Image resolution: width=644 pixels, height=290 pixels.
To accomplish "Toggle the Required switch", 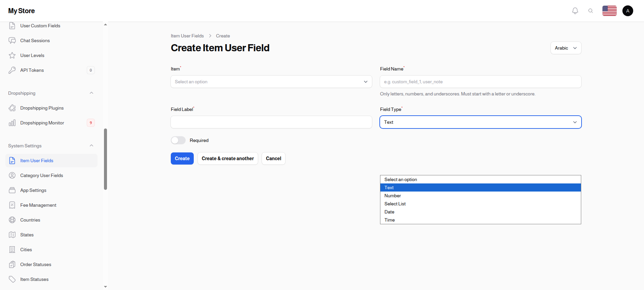I will click(178, 140).
